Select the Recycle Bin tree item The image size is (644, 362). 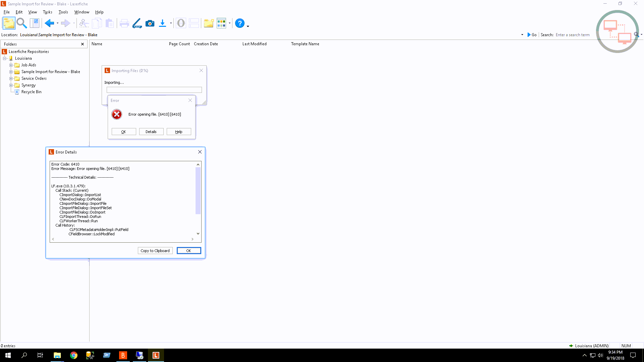(31, 92)
